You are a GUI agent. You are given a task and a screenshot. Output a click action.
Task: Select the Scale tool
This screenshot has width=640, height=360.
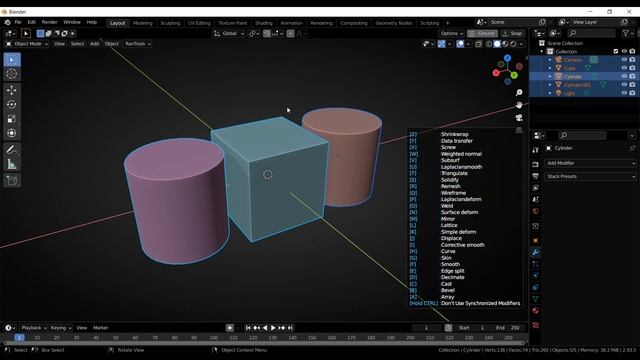[12, 119]
